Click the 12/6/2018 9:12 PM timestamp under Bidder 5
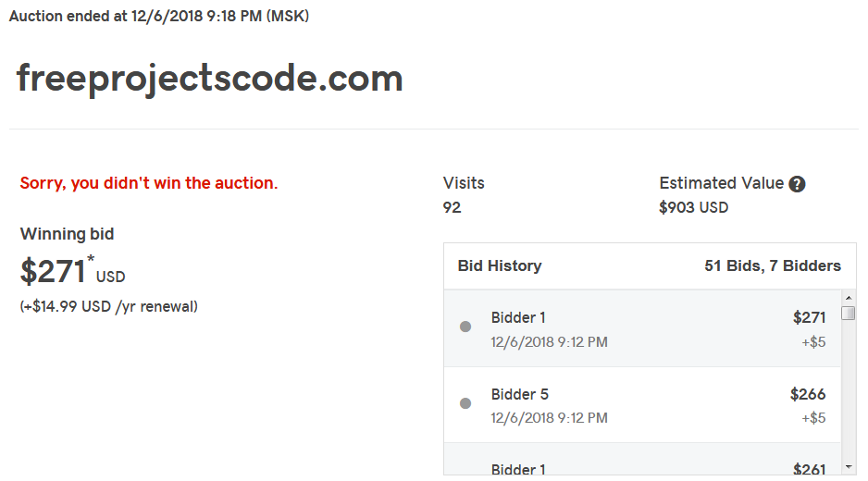 point(549,418)
